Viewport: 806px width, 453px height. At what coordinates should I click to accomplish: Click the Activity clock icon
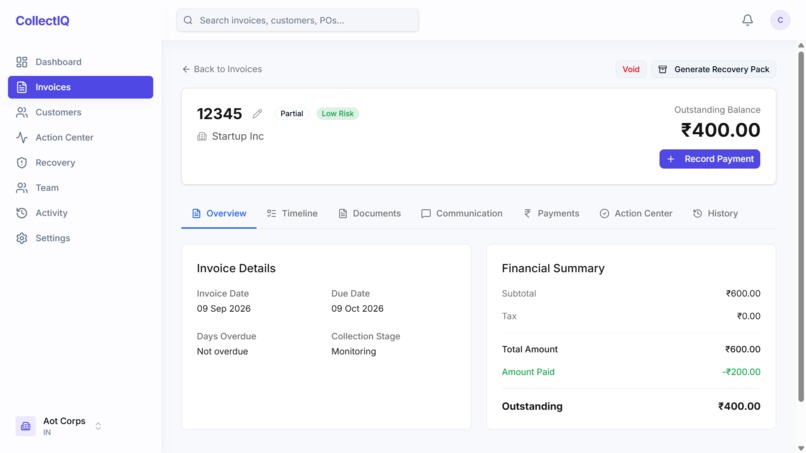point(22,213)
